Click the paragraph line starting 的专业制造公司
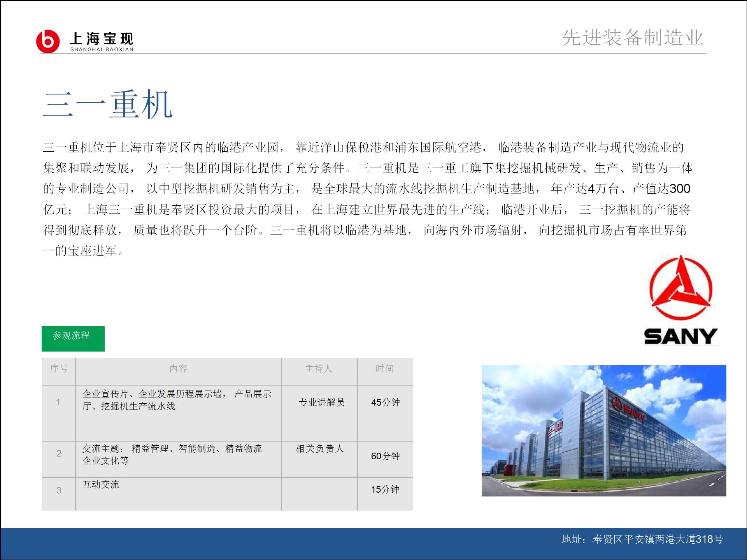The image size is (747, 560). (x=366, y=189)
